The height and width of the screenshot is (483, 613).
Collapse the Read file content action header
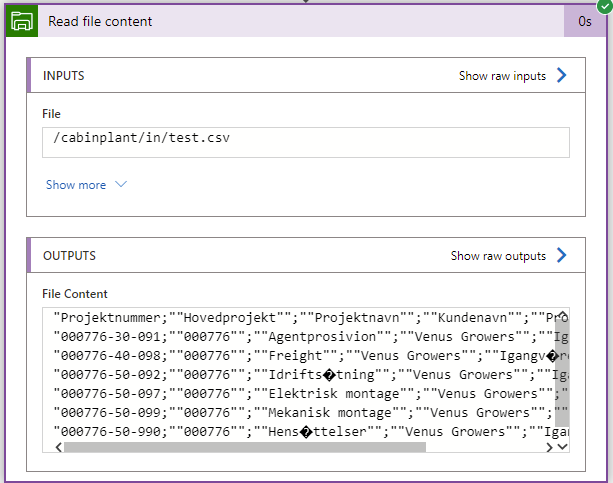pyautogui.click(x=300, y=21)
